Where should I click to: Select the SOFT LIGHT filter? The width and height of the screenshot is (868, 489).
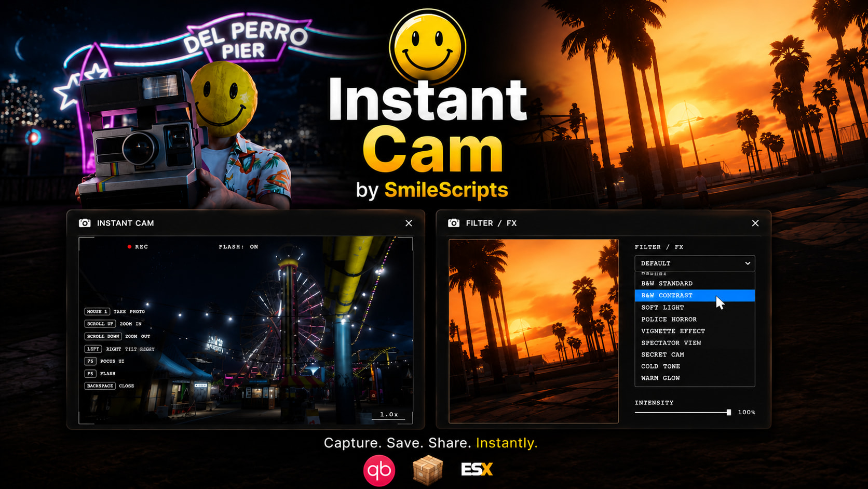pos(695,307)
